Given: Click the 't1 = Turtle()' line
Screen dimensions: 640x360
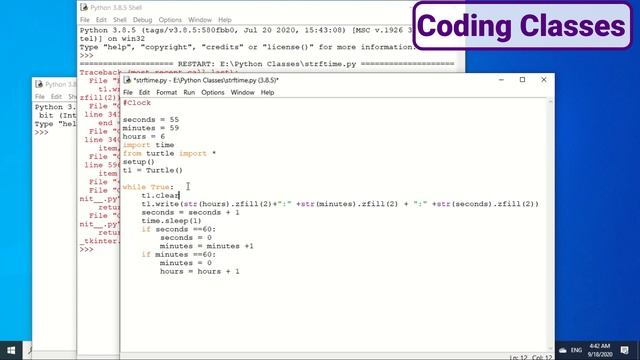Looking at the screenshot, I should [153, 170].
